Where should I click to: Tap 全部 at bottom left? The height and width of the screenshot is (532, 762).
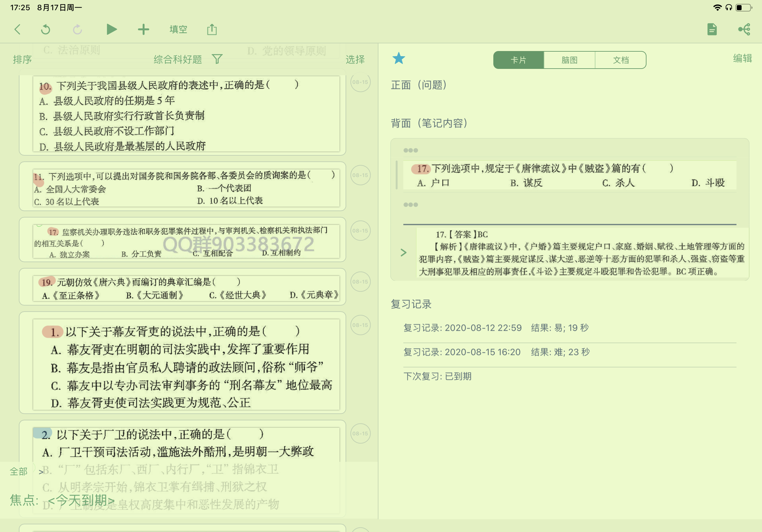[19, 471]
